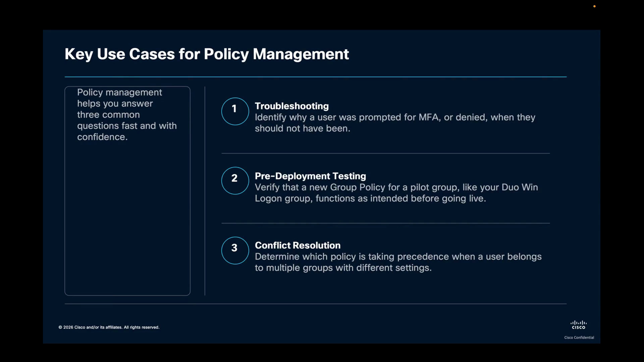The width and height of the screenshot is (644, 362).
Task: Click the number 3 circle for Conflict Resolution
Action: [235, 250]
